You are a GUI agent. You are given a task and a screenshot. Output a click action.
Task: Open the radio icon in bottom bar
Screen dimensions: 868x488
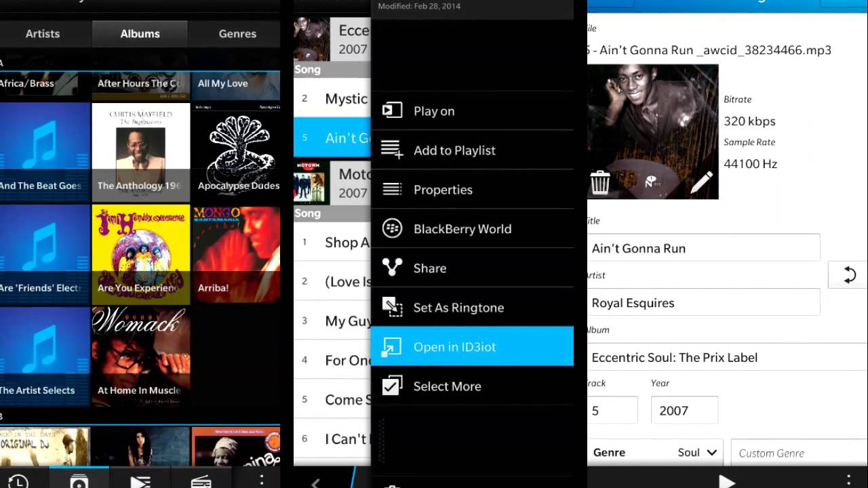tap(201, 481)
